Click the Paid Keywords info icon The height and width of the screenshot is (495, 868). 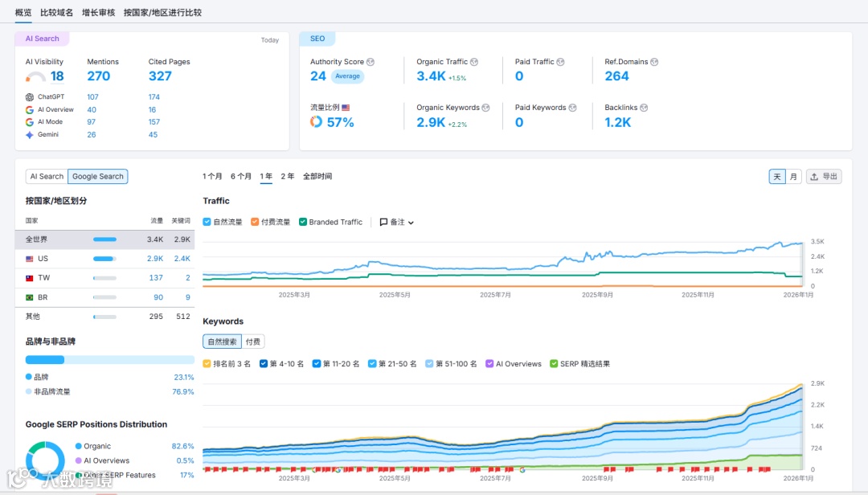point(572,108)
